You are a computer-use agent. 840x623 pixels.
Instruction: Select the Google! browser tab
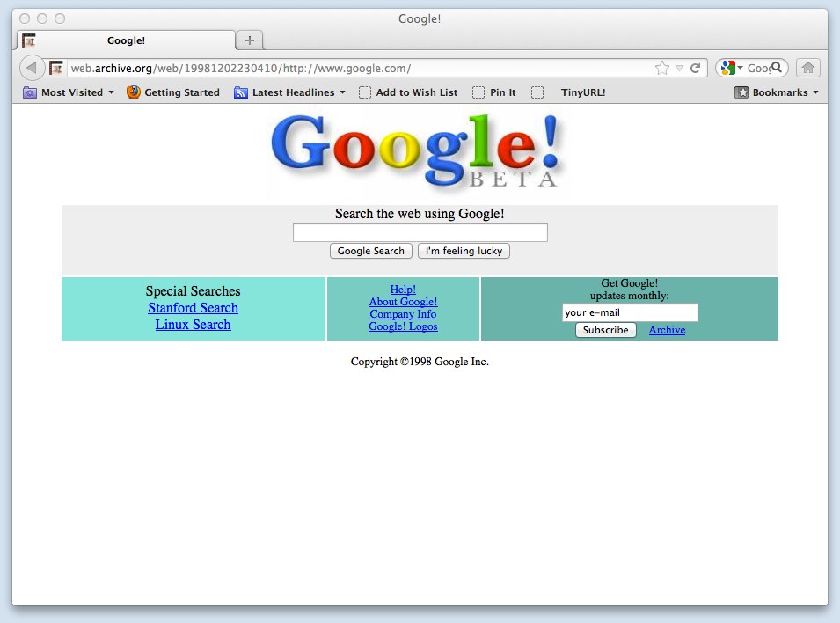coord(126,40)
